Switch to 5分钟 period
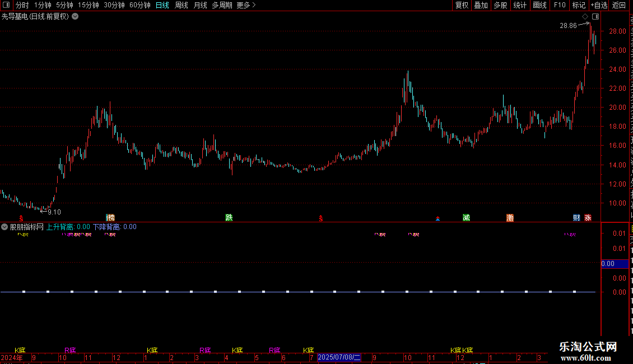 pos(64,5)
